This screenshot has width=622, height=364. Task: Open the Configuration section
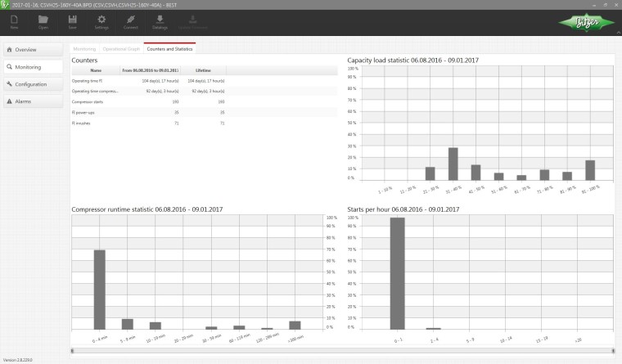(32, 84)
